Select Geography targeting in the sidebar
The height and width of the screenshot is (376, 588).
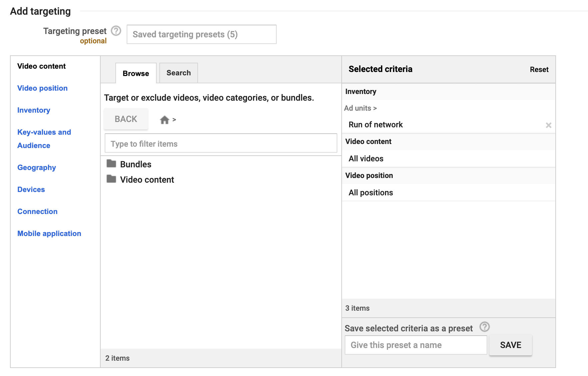tap(36, 167)
